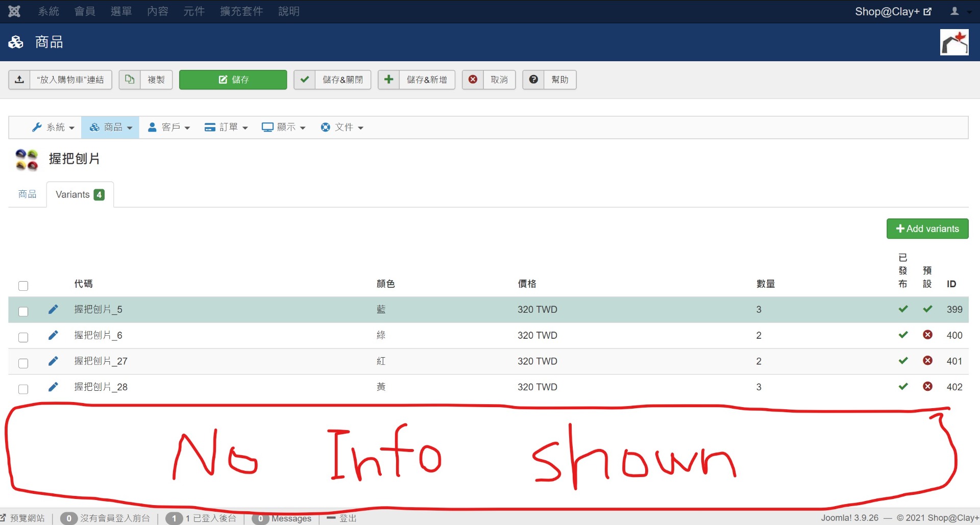Click the Joomla logo icon
This screenshot has width=980, height=525.
(x=14, y=11)
